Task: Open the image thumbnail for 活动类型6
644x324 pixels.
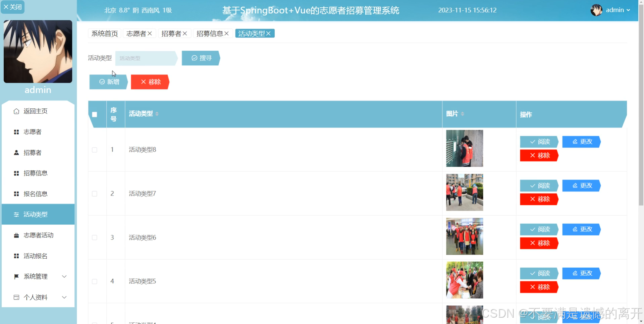Action: tap(465, 236)
